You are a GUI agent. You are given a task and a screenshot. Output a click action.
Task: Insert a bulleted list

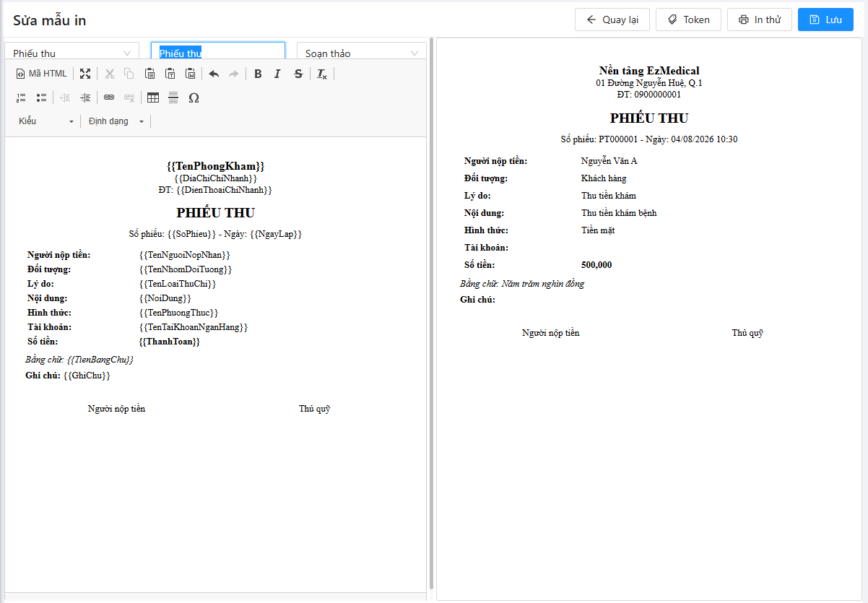click(x=41, y=97)
